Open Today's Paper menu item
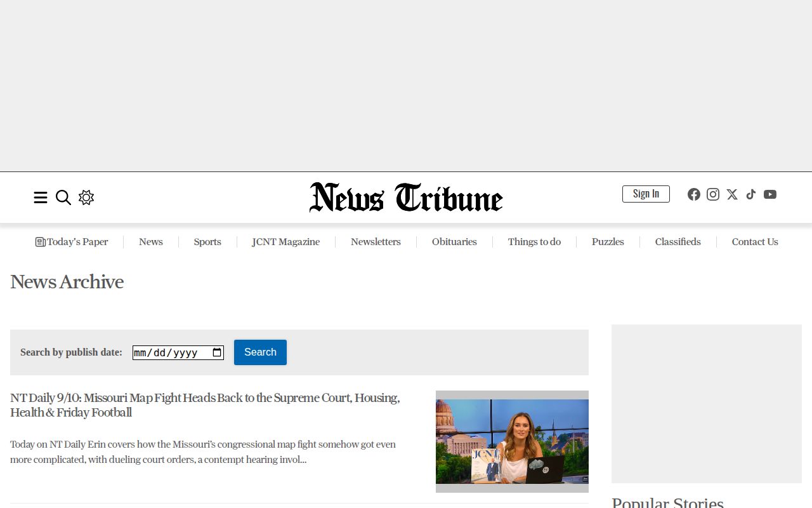This screenshot has width=812, height=508. 72,242
